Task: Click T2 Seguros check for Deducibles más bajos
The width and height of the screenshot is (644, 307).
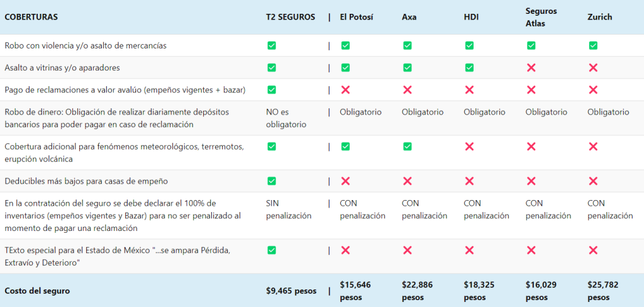Action: click(x=272, y=181)
